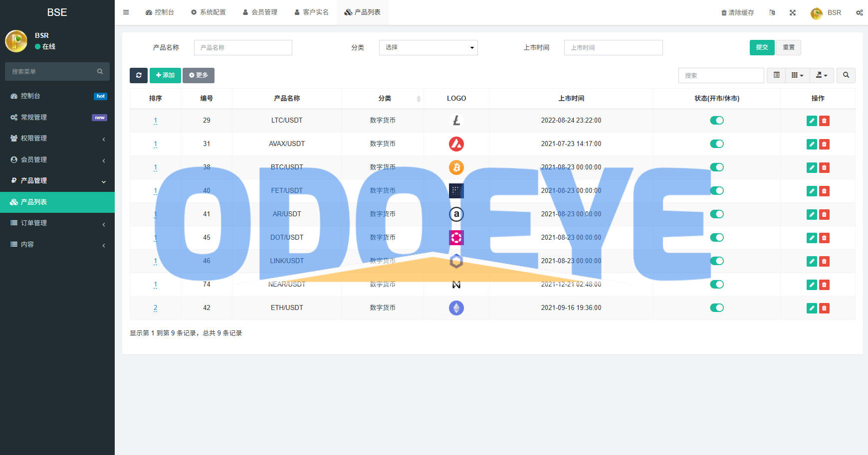Toggle market status for FET/USDT
The width and height of the screenshot is (868, 455).
[717, 191]
